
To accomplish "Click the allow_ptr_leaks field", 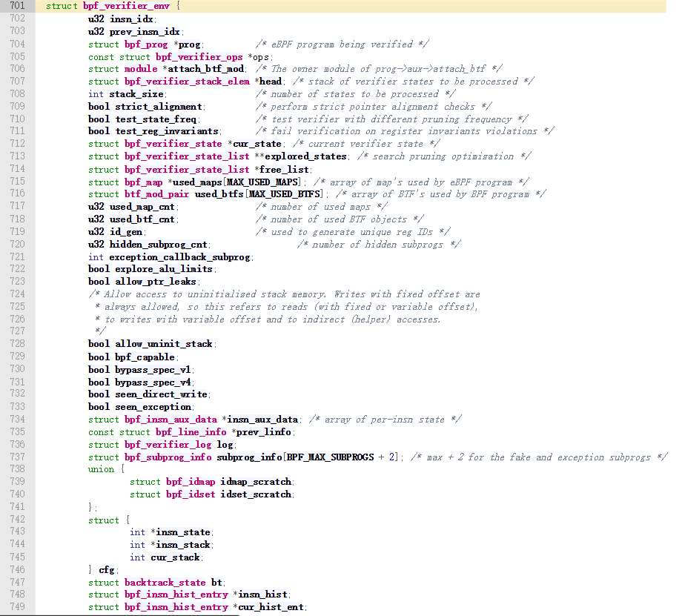I will [x=155, y=282].
